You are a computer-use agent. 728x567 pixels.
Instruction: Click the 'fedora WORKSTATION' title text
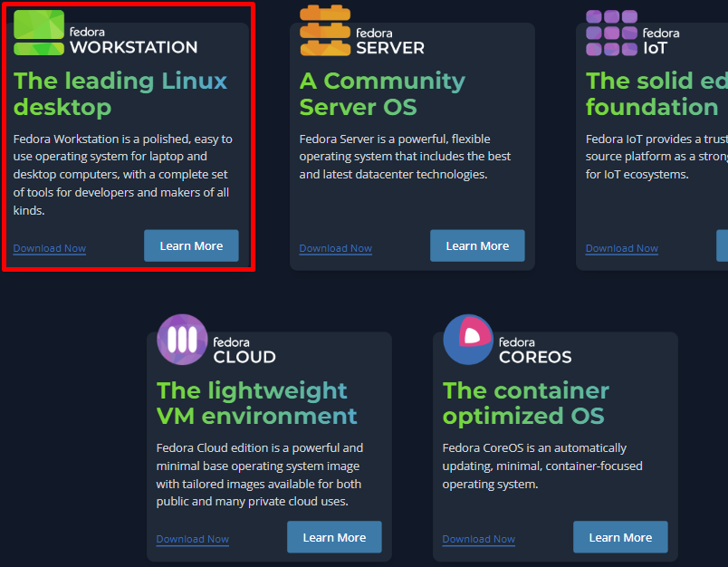pyautogui.click(x=133, y=41)
